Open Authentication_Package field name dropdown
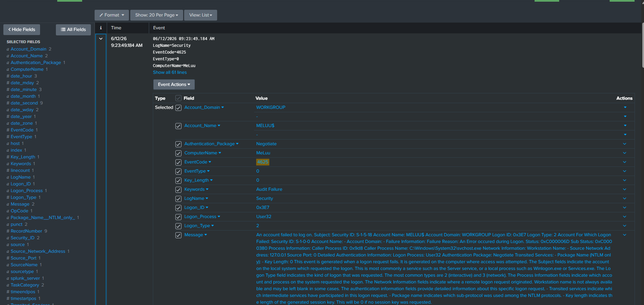644x305 pixels. pyautogui.click(x=211, y=144)
